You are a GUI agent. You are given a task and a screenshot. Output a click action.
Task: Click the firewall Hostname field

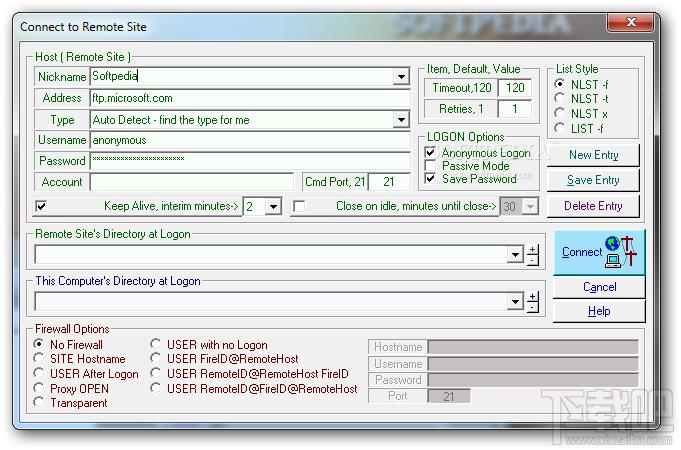click(x=533, y=347)
